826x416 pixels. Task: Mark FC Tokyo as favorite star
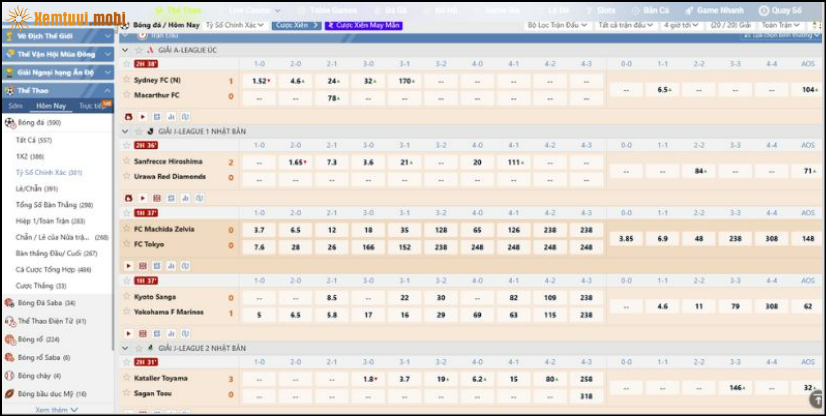coord(127,245)
